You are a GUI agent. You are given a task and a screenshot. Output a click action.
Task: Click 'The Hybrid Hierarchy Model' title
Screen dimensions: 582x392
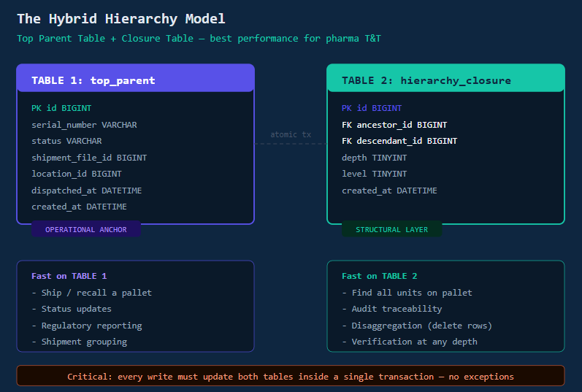click(121, 18)
